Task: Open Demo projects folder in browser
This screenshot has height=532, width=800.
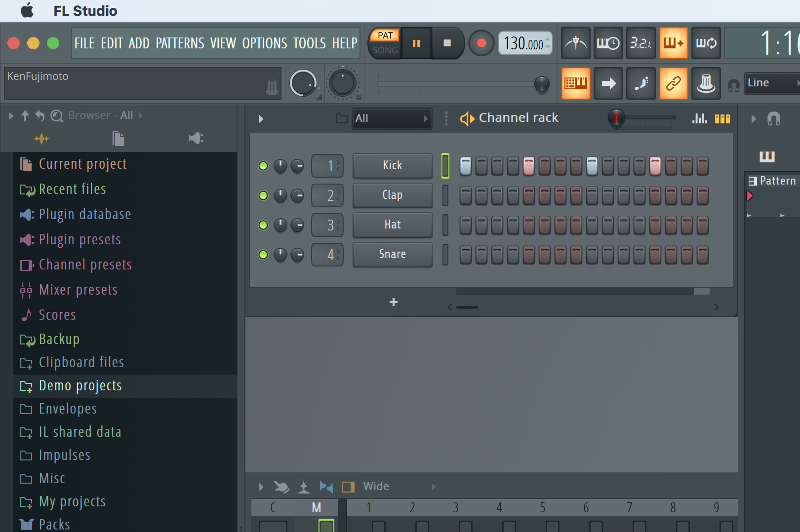Action: tap(125, 386)
